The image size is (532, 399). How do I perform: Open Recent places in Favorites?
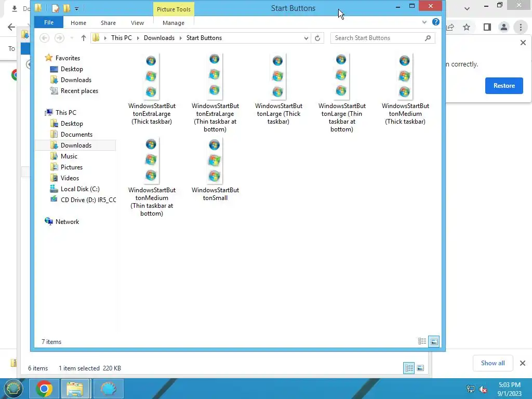[x=79, y=90]
